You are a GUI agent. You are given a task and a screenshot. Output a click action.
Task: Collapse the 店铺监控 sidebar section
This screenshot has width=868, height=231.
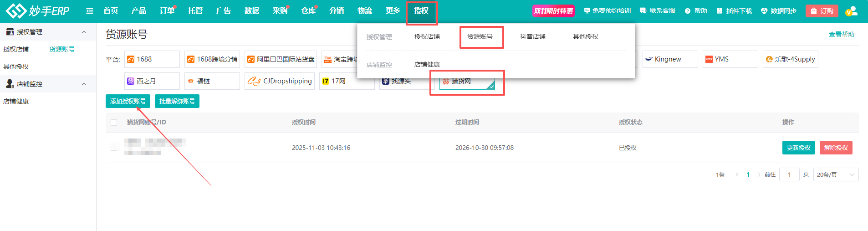(x=84, y=84)
